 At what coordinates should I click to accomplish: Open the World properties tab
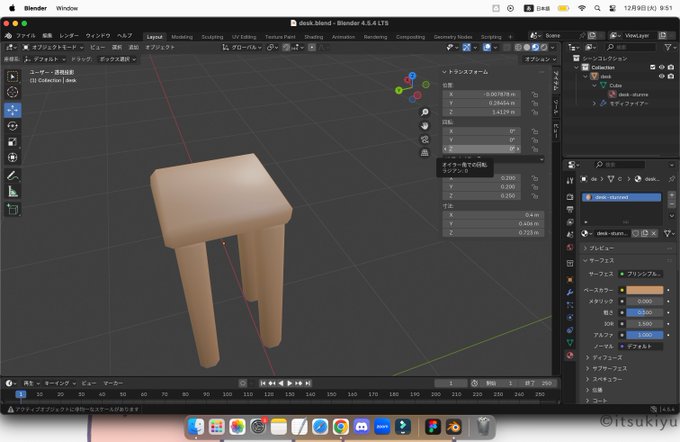coord(570,247)
